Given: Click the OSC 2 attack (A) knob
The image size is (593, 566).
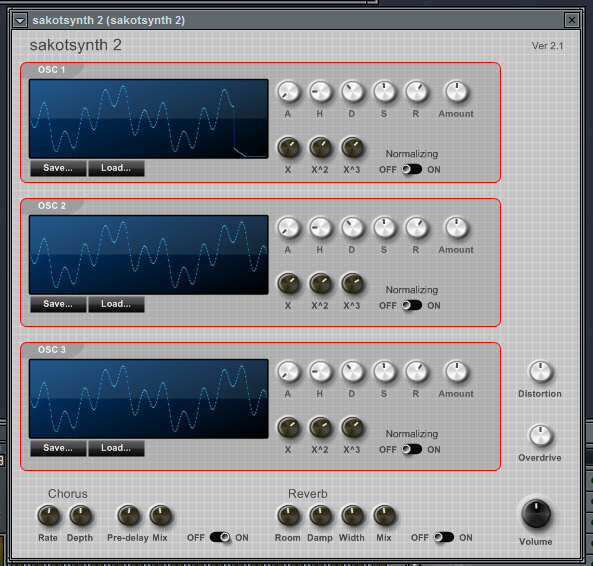Looking at the screenshot, I should (288, 228).
